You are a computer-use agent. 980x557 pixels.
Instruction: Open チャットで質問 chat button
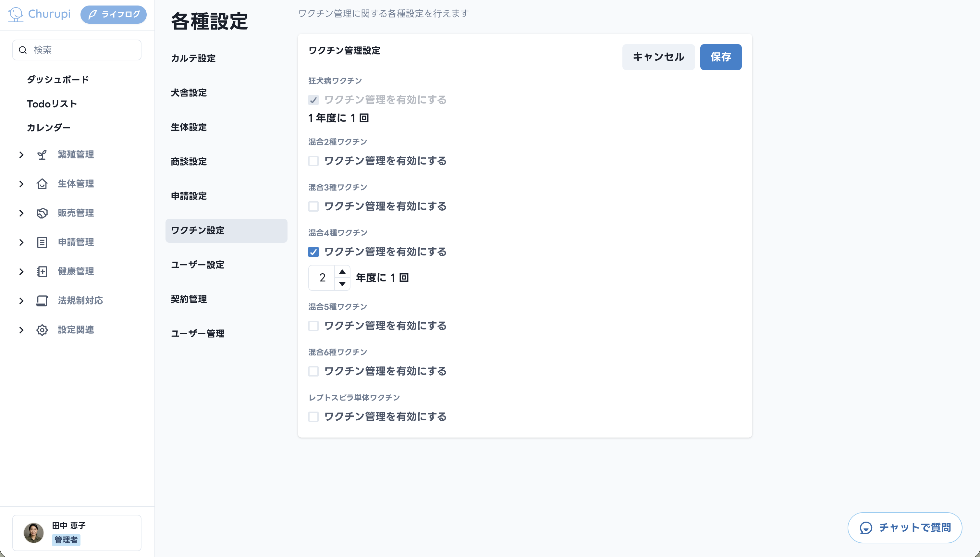(x=905, y=528)
